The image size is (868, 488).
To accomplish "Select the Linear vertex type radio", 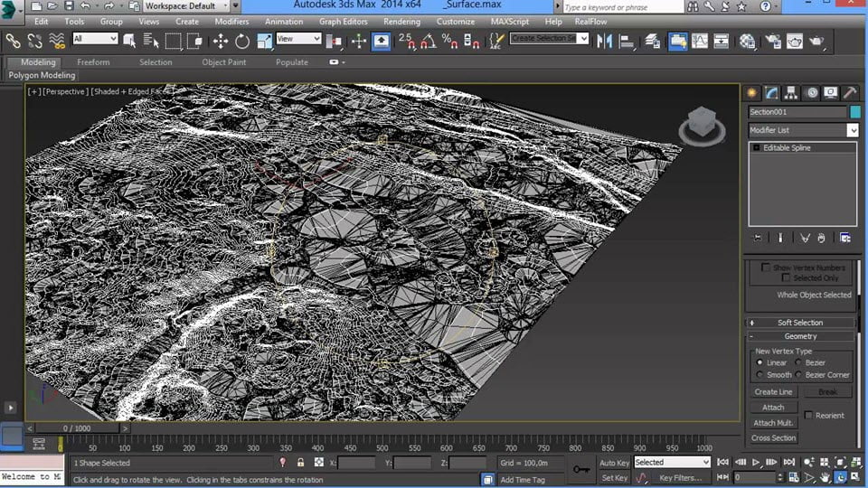I will point(760,362).
